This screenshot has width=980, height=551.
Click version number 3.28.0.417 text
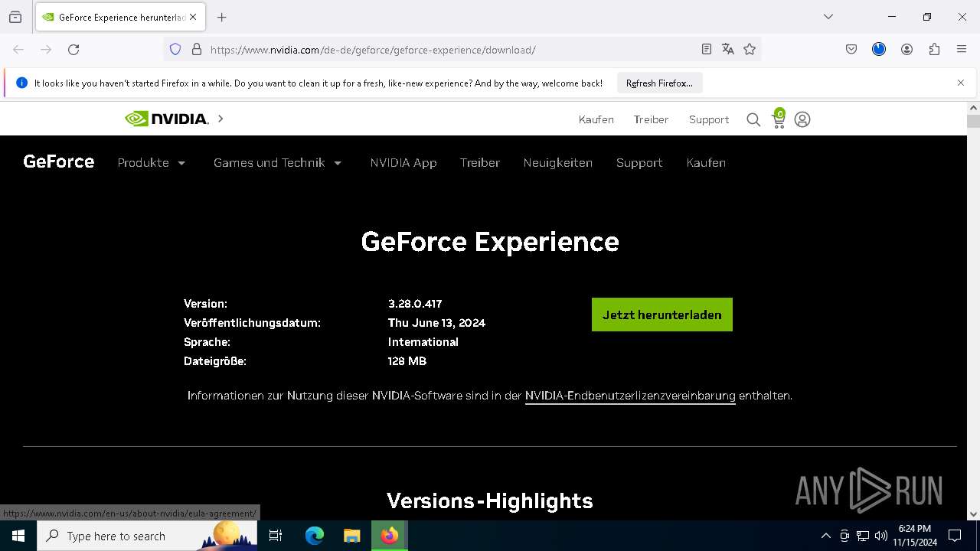[x=415, y=304]
